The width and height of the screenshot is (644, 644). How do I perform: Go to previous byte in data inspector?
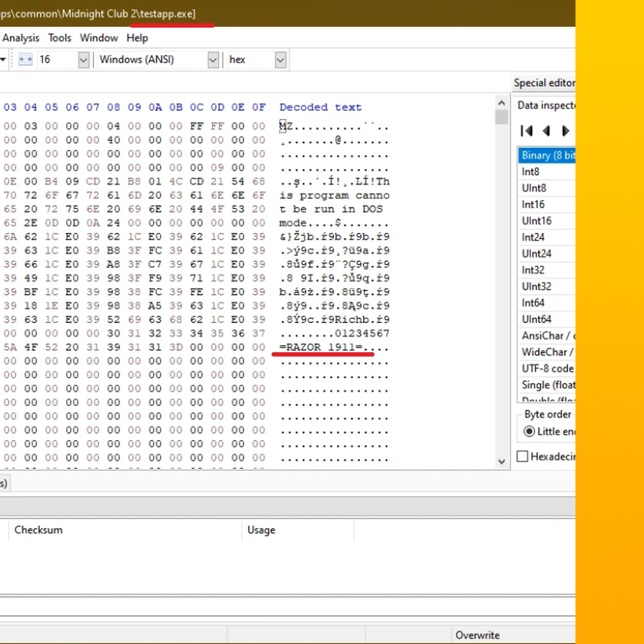(x=546, y=131)
